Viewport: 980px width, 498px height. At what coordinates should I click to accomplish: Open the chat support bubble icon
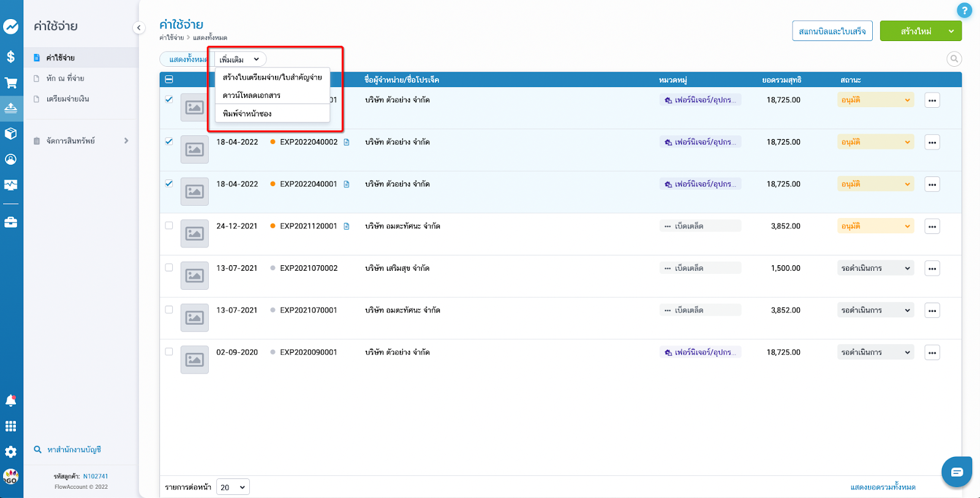(957, 472)
